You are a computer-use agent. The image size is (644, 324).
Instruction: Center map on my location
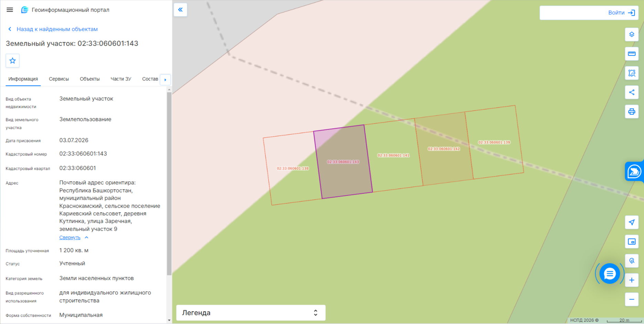point(632,222)
